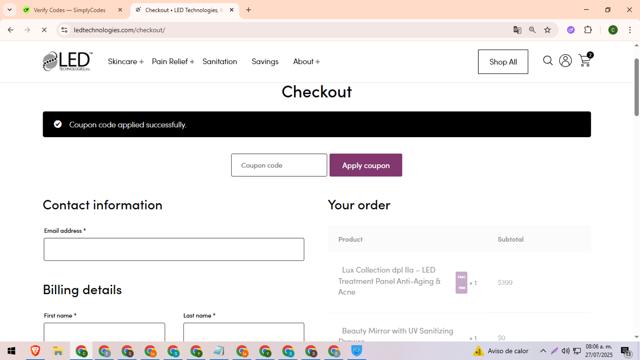Open the tab search dropdown arrow

(x=9, y=10)
